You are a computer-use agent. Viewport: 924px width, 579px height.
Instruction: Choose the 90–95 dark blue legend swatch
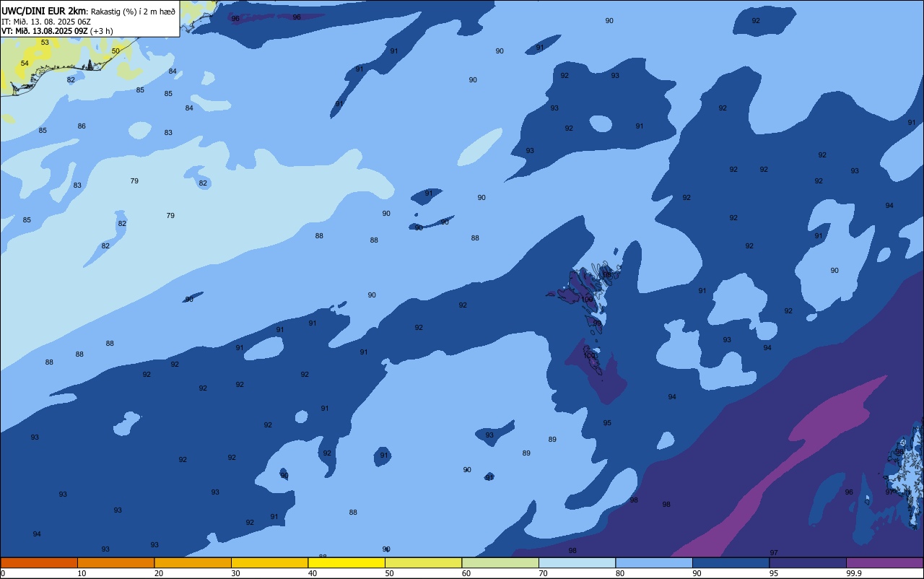(x=731, y=562)
